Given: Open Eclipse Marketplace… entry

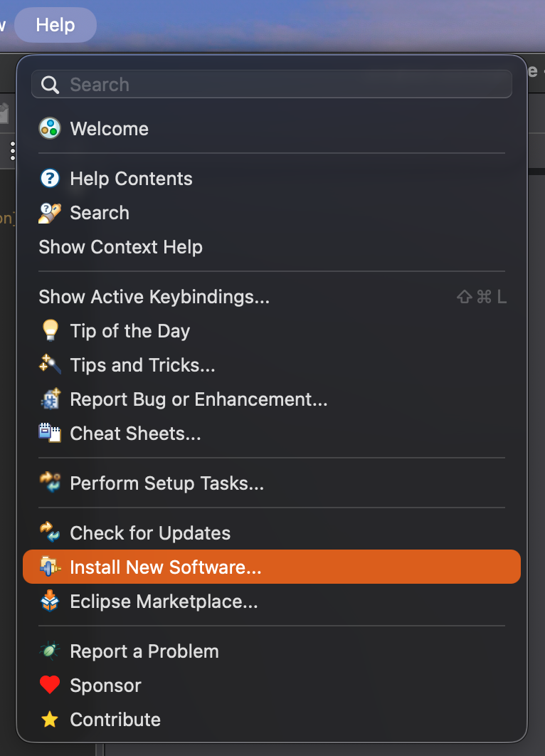Looking at the screenshot, I should pyautogui.click(x=272, y=602).
